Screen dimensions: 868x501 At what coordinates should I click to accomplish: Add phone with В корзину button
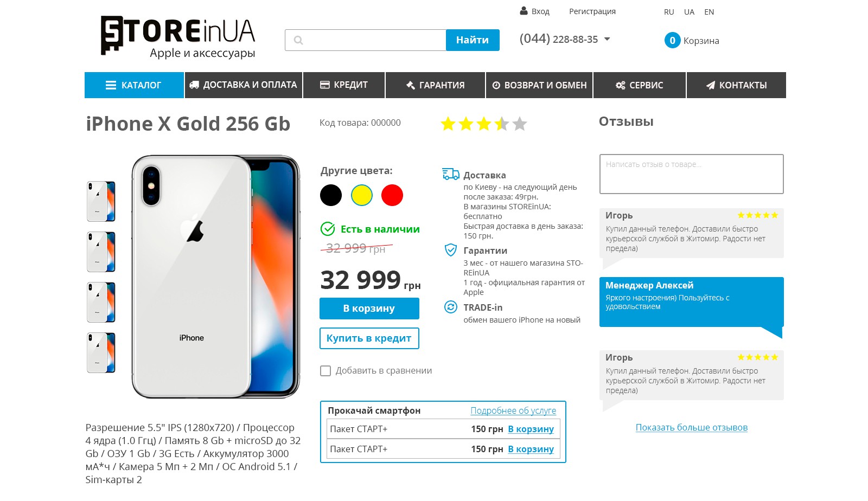tap(369, 309)
